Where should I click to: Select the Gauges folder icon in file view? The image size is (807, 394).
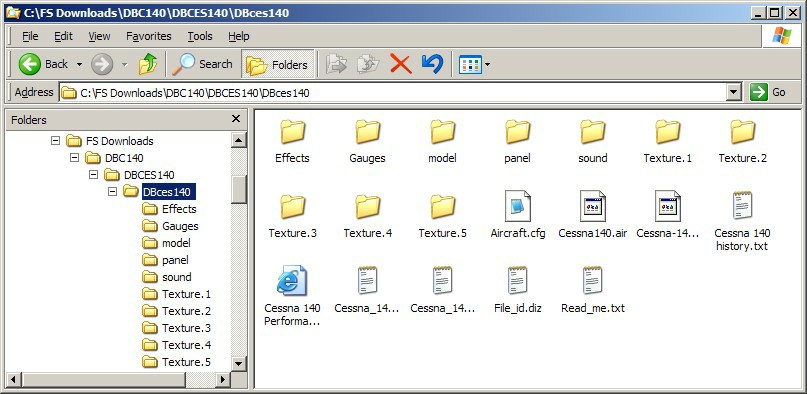point(367,132)
